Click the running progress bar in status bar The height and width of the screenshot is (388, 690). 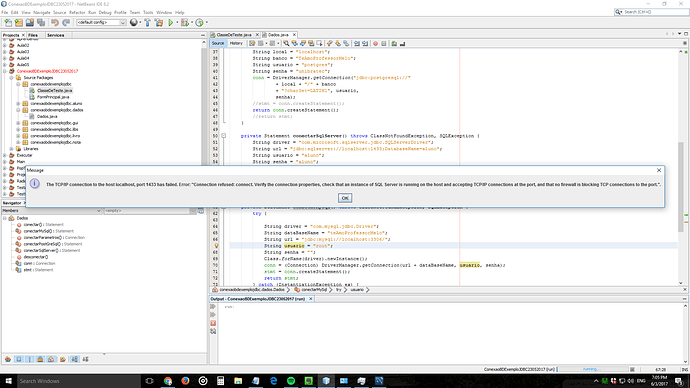click(593, 369)
